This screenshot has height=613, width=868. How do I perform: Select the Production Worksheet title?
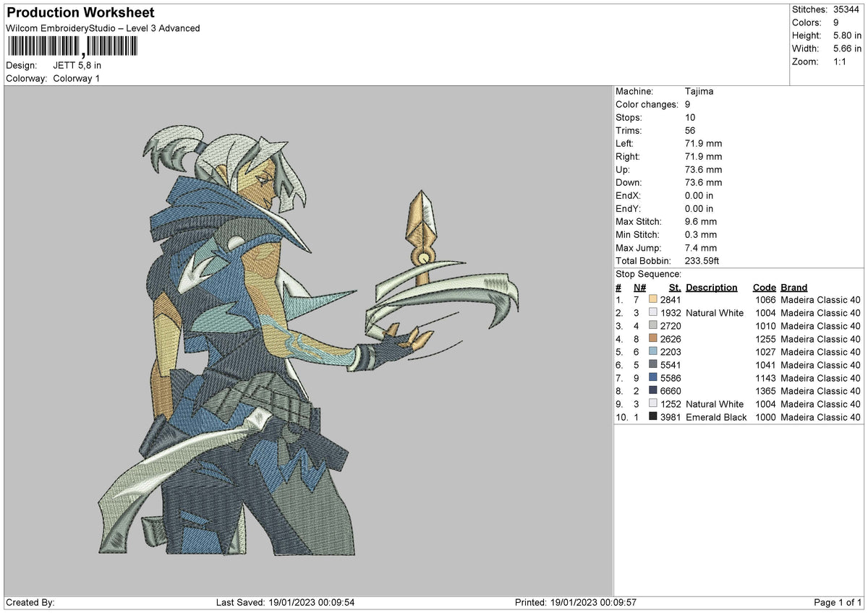(80, 13)
